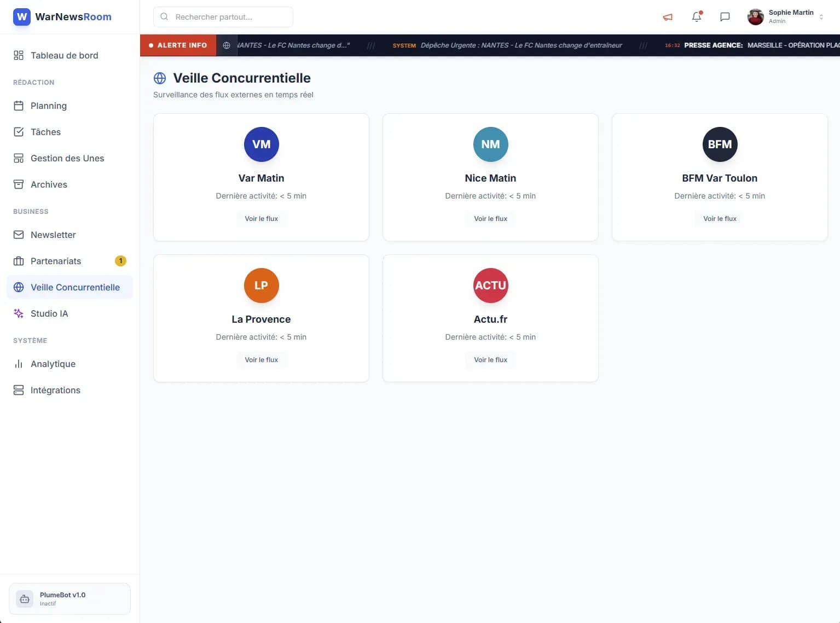Click the Studio IA sparkles icon

(19, 313)
